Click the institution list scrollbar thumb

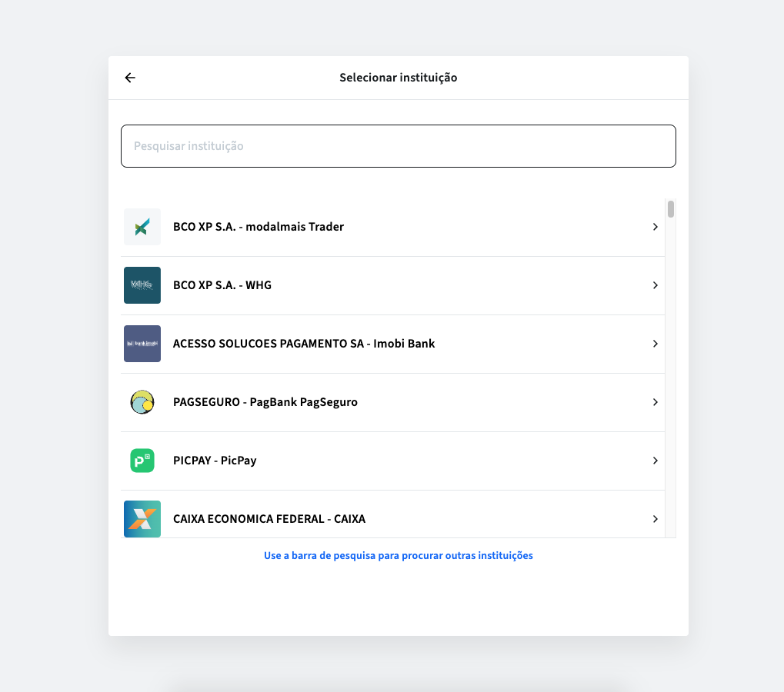pos(671,209)
